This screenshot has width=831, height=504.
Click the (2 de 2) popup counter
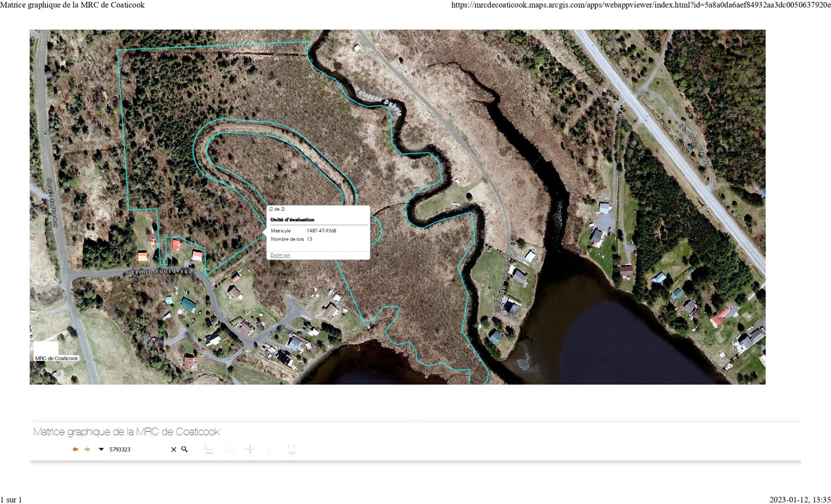(x=277, y=209)
